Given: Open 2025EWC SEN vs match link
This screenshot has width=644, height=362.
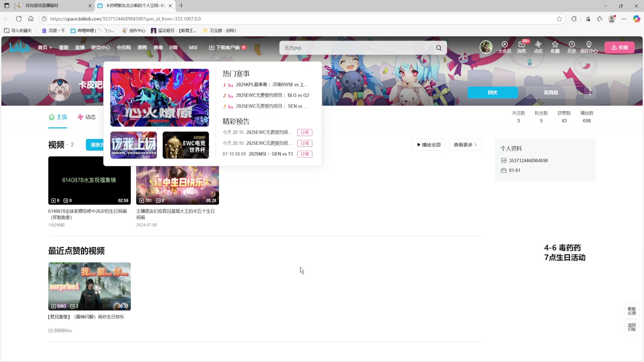Looking at the screenshot, I should 271,106.
